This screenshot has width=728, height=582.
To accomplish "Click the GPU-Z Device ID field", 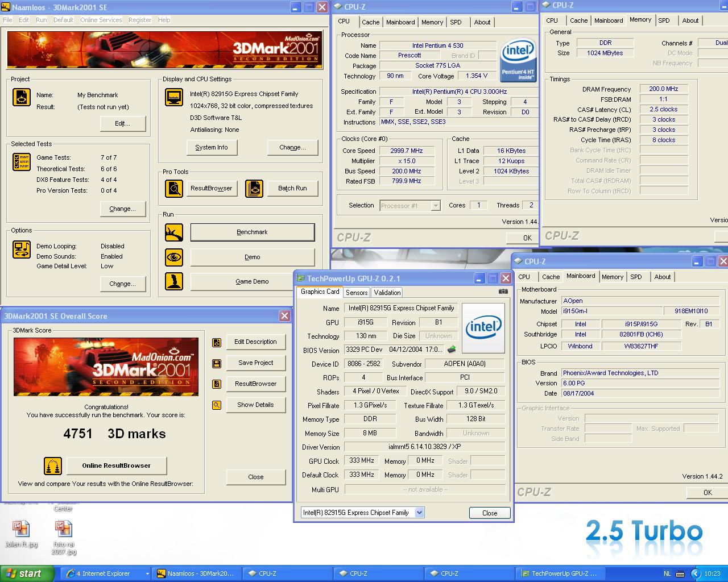I will (363, 364).
